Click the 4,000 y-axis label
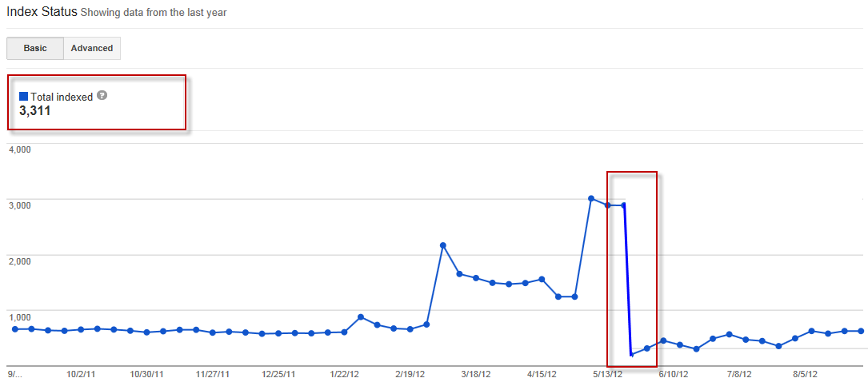 click(19, 149)
